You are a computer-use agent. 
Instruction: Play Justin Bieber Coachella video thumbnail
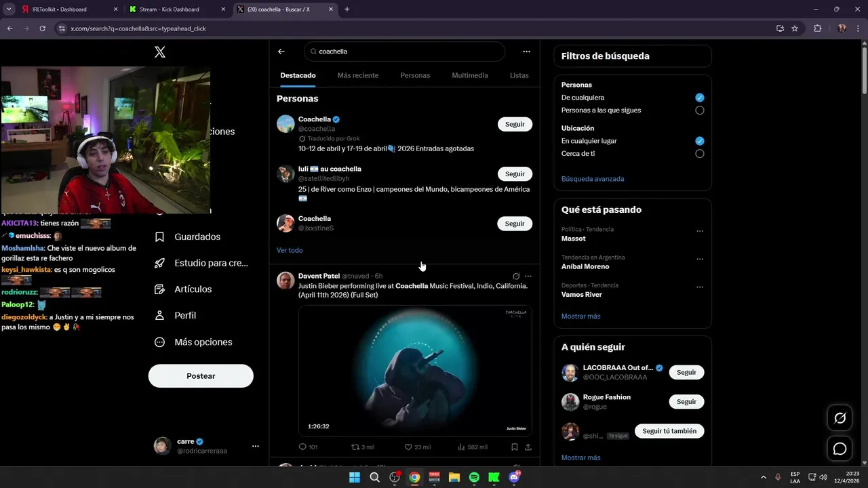(415, 371)
